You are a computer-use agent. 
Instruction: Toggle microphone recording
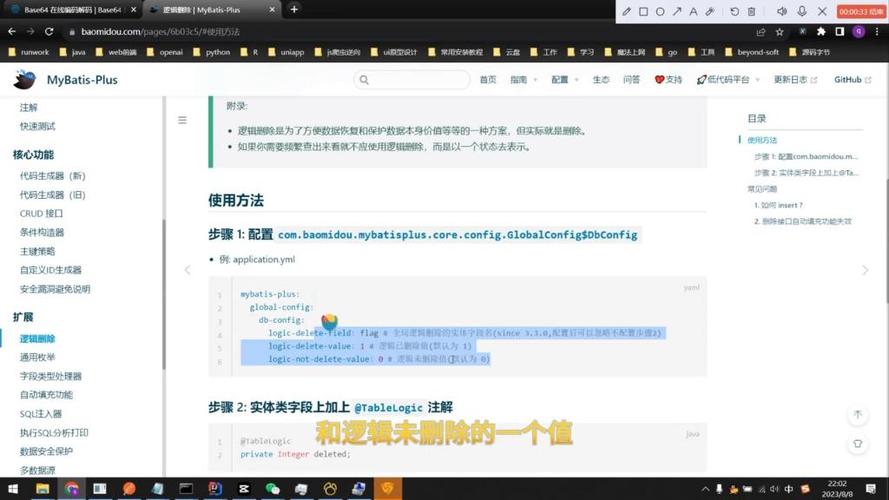pos(802,11)
